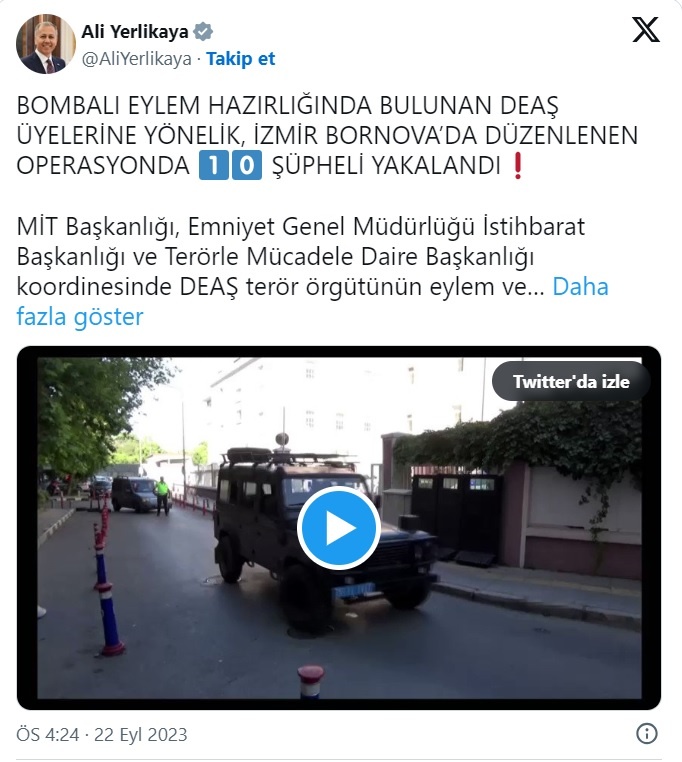
Task: Click the MİT Başkanlığı paragraph text
Action: [313, 272]
